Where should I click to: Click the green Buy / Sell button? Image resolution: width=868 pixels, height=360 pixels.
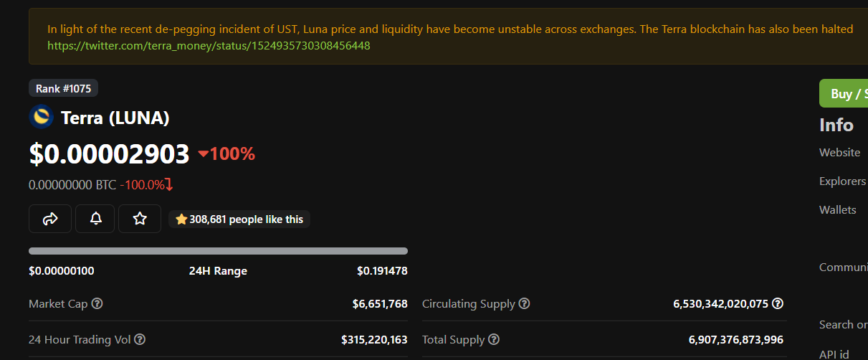point(844,93)
